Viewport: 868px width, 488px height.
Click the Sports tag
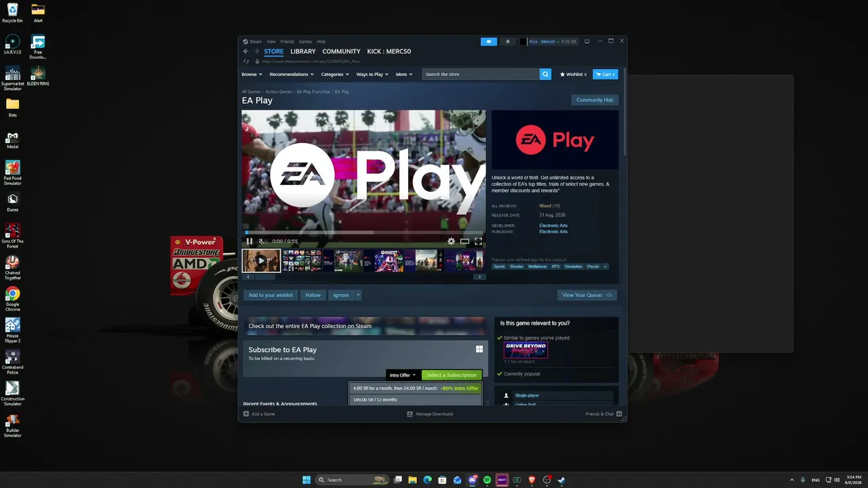click(500, 267)
